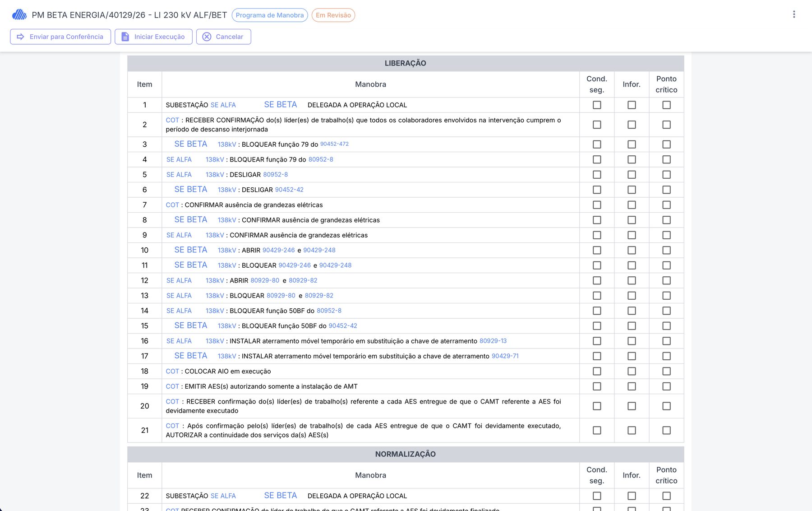Screen dimensions: 812x511
Task: Click SE BETA link in item 8
Action: [x=191, y=220]
